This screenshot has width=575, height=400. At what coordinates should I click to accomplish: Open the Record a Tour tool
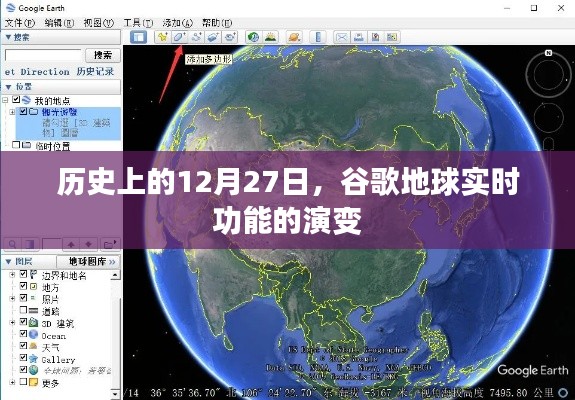click(230, 37)
